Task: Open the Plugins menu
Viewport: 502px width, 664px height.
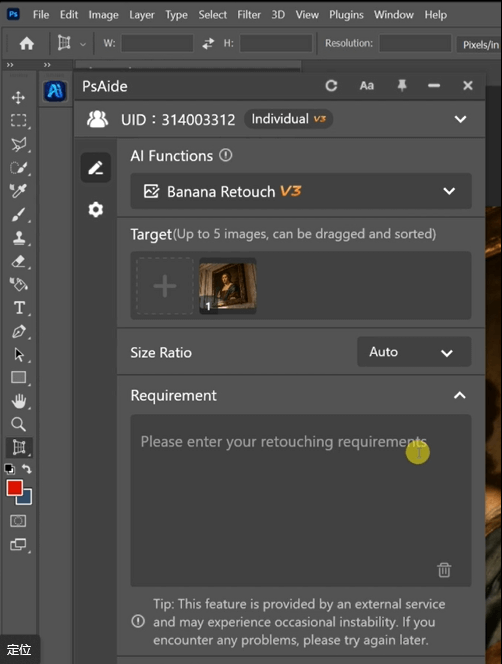Action: point(347,15)
